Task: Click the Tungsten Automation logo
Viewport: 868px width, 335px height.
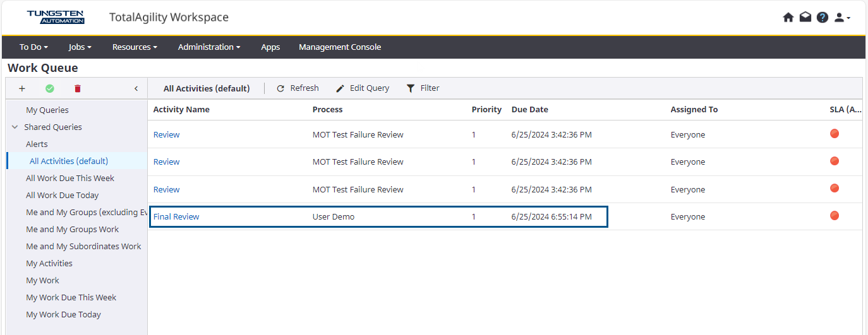Action: pyautogui.click(x=56, y=17)
